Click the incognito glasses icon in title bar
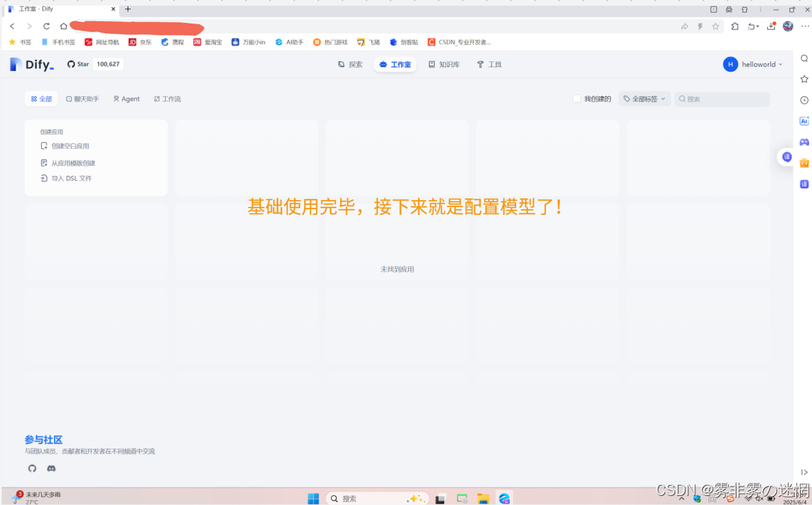Viewport: 812px width, 505px height. click(x=729, y=9)
